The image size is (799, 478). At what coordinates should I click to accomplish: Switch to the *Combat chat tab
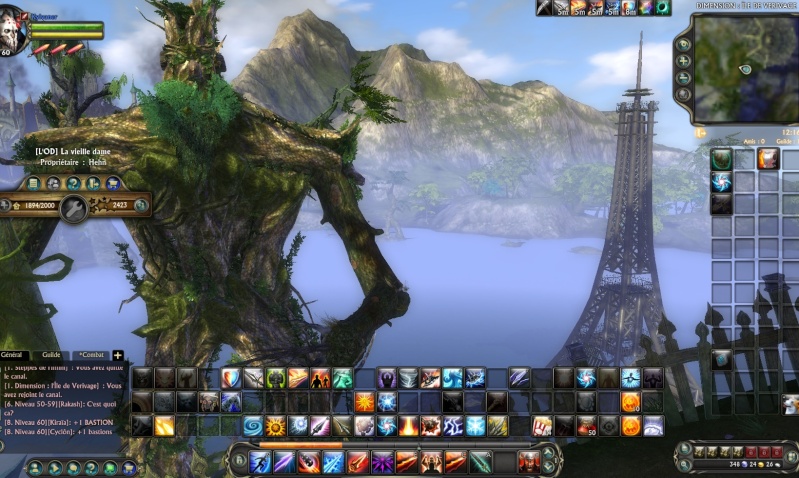click(92, 355)
